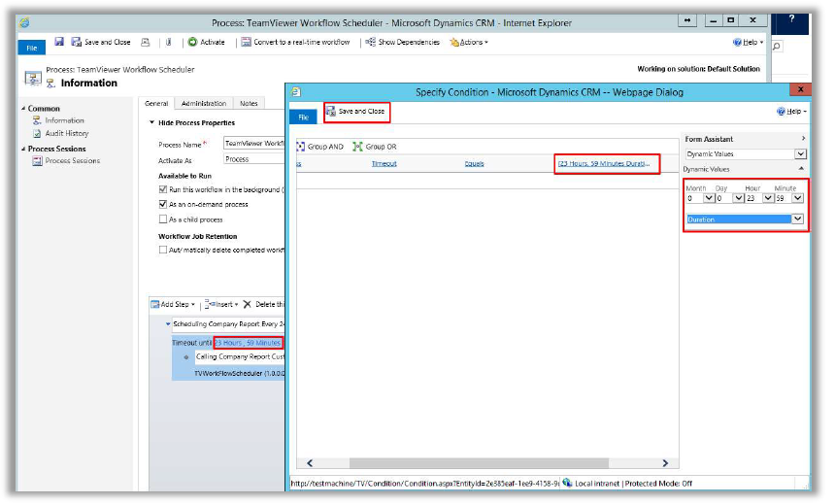835x504 pixels.
Task: Click Group AND in the condition dialog
Action: (319, 147)
